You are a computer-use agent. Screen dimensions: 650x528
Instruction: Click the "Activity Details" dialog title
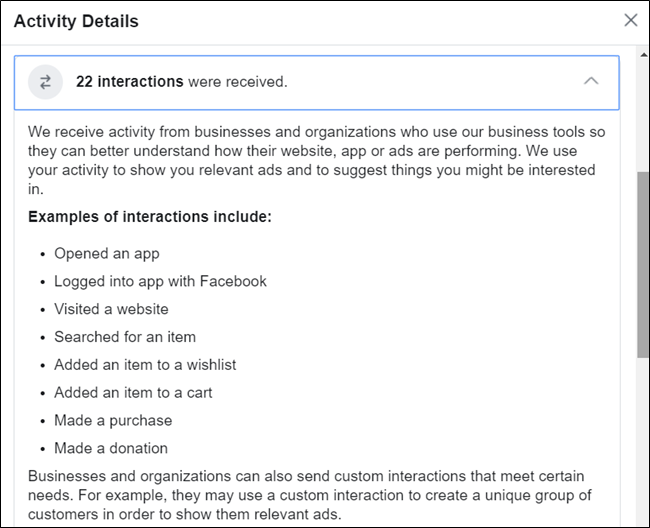tap(76, 21)
